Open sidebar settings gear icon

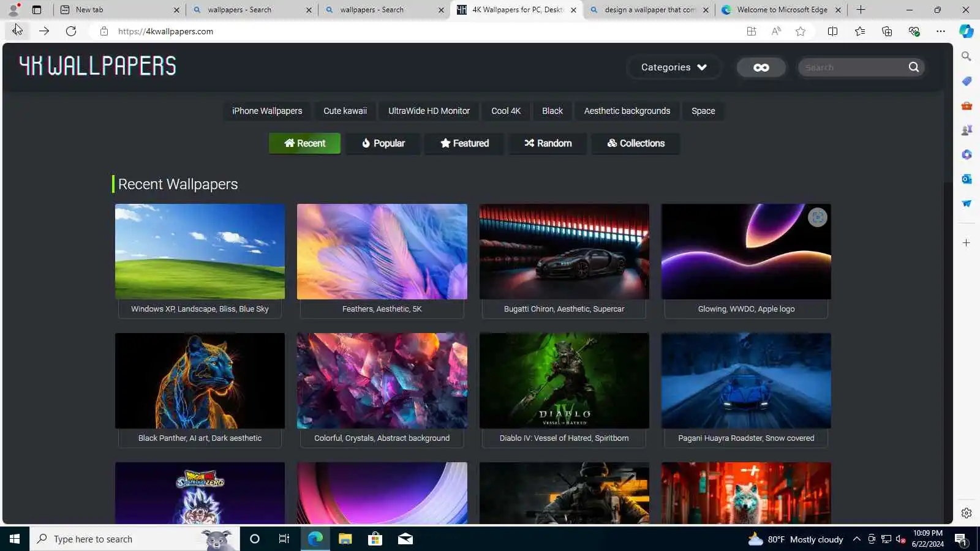click(967, 513)
